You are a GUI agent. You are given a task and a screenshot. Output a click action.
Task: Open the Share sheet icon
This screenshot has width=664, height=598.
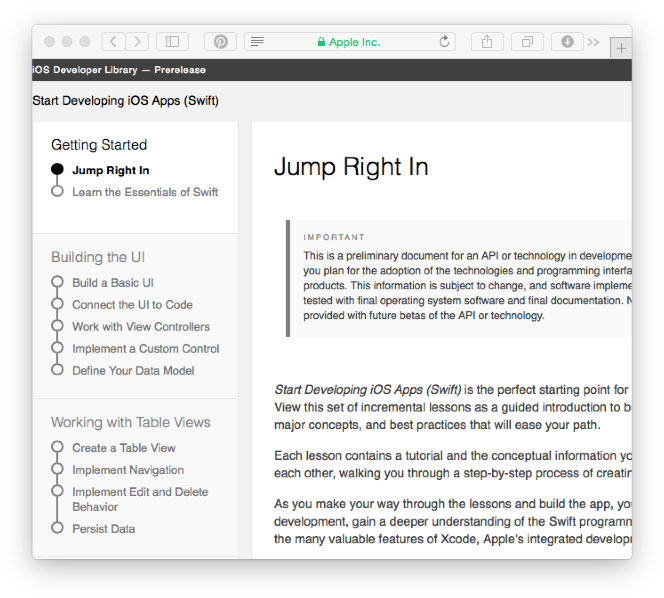487,42
